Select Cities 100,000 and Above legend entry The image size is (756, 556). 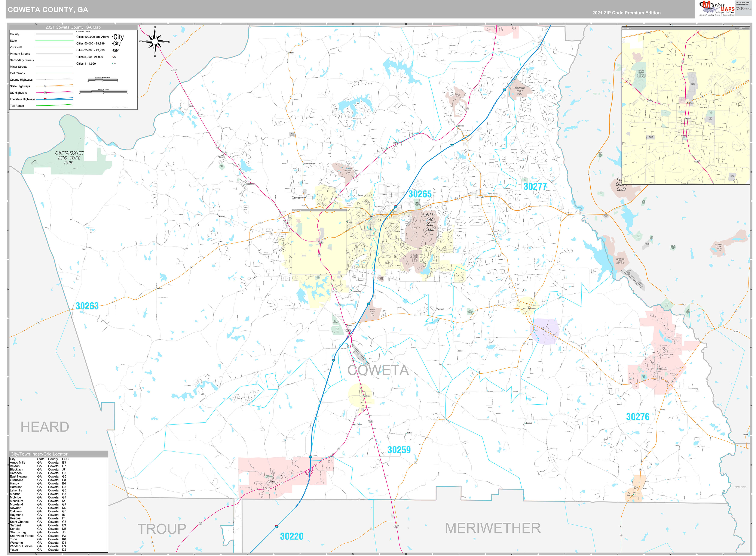tap(100, 37)
